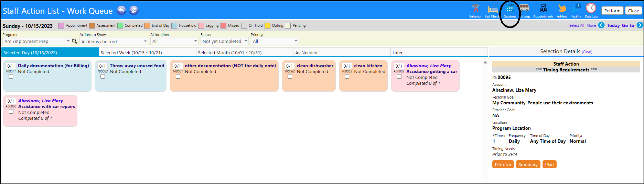Viewport: 644px width, 184px height.
Task: Open the clean kitchen card title
Action: pos(368,66)
